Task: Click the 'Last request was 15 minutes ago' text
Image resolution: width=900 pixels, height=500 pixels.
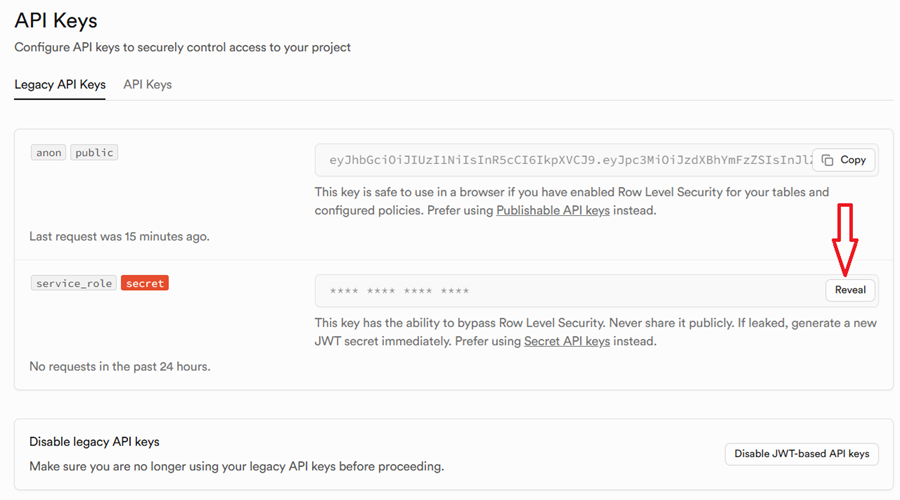Action: (119, 237)
